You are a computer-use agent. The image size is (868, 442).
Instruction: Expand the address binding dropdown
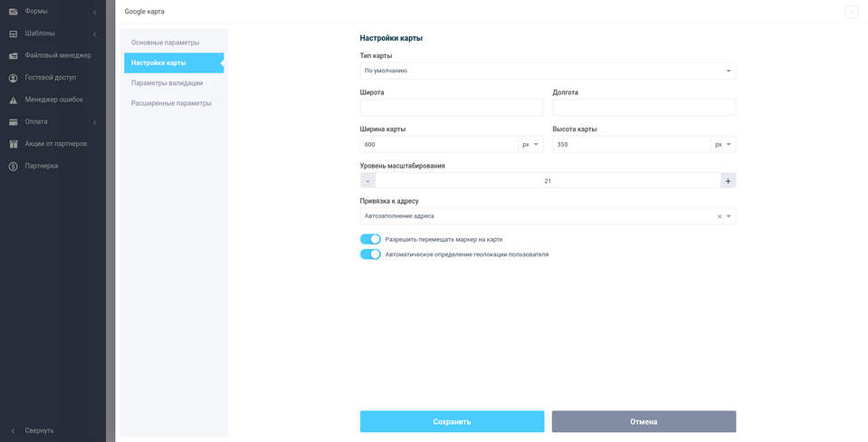(x=730, y=216)
